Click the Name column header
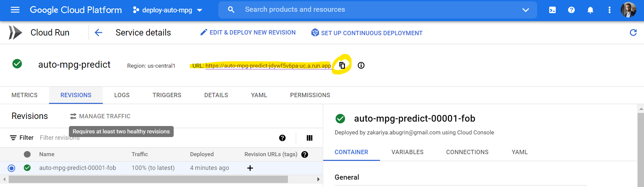Viewport: 644px width, 187px height. tap(47, 154)
